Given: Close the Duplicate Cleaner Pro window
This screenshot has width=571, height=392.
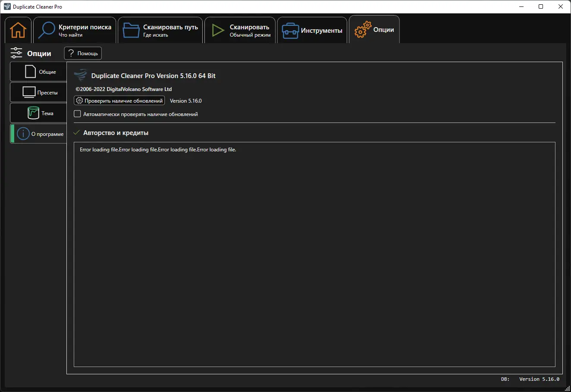Looking at the screenshot, I should pos(561,6).
